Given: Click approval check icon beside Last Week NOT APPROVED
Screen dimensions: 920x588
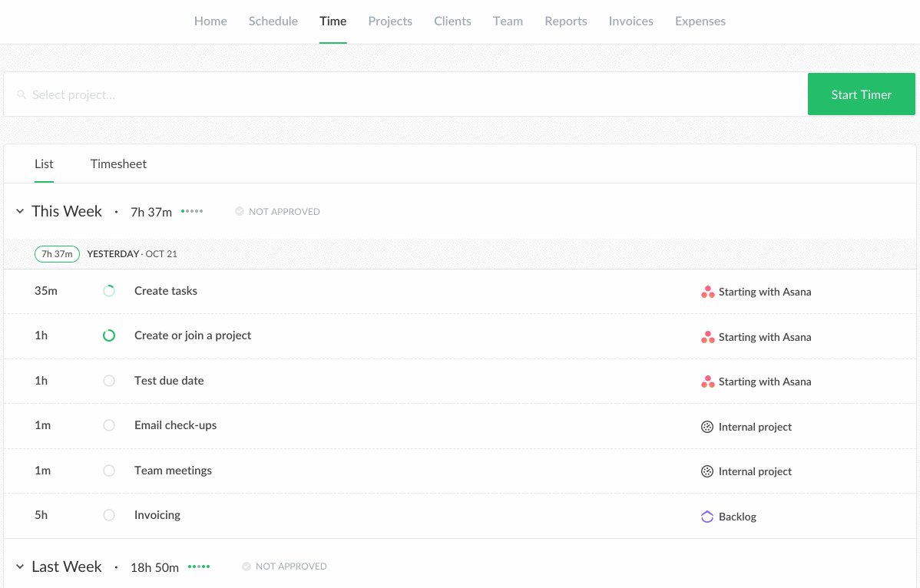Looking at the screenshot, I should pos(247,567).
